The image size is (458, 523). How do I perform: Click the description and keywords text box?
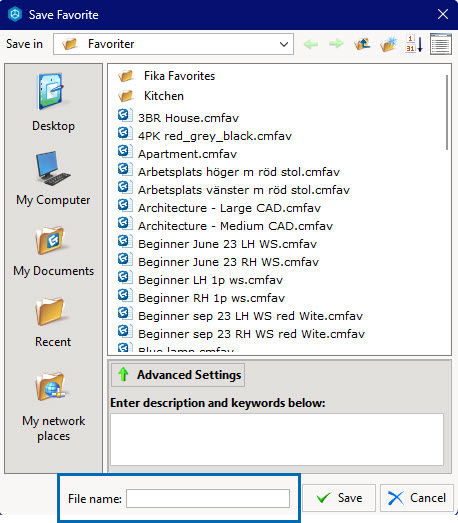coord(277,439)
